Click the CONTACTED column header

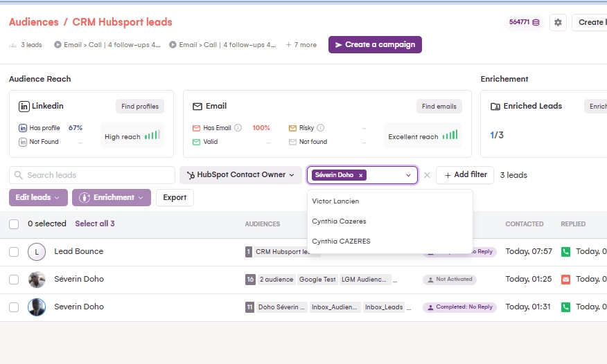tap(525, 224)
